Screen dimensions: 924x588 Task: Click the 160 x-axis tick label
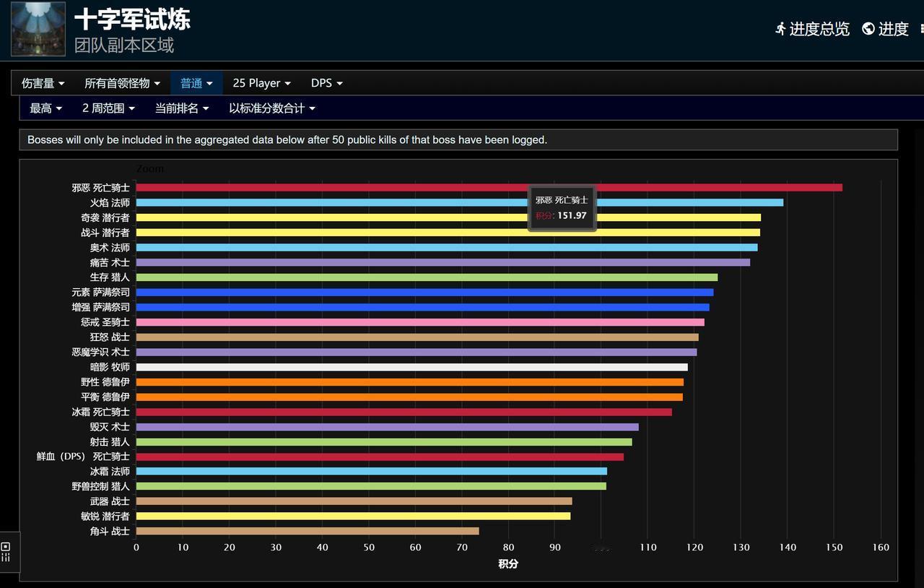pos(881,548)
